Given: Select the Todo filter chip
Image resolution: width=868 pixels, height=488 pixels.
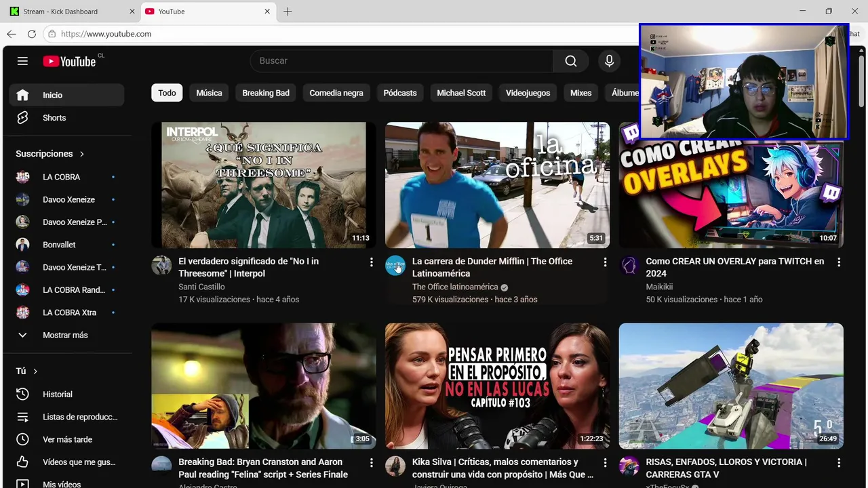Looking at the screenshot, I should pyautogui.click(x=167, y=93).
